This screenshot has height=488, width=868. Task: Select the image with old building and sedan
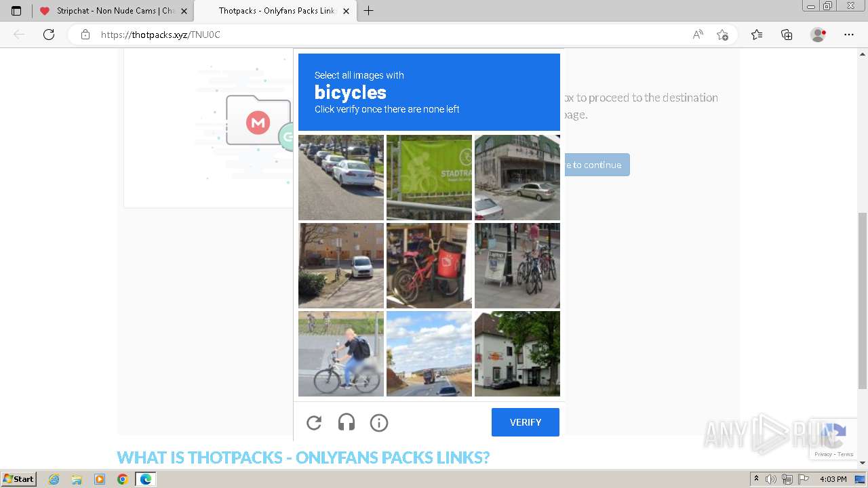[x=517, y=178]
